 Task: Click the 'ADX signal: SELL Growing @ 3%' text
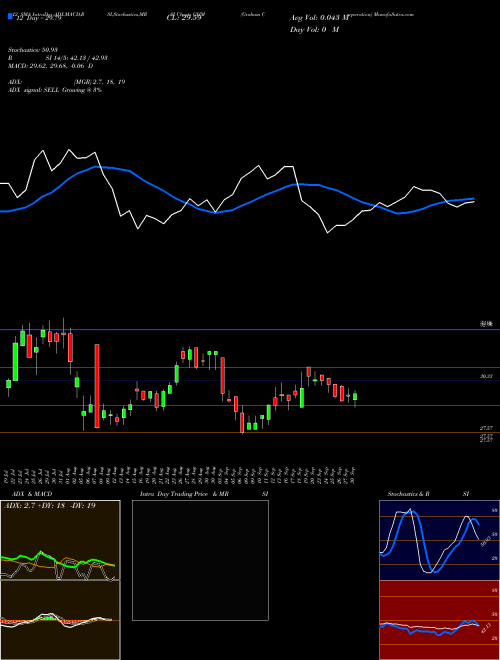pyautogui.click(x=55, y=90)
